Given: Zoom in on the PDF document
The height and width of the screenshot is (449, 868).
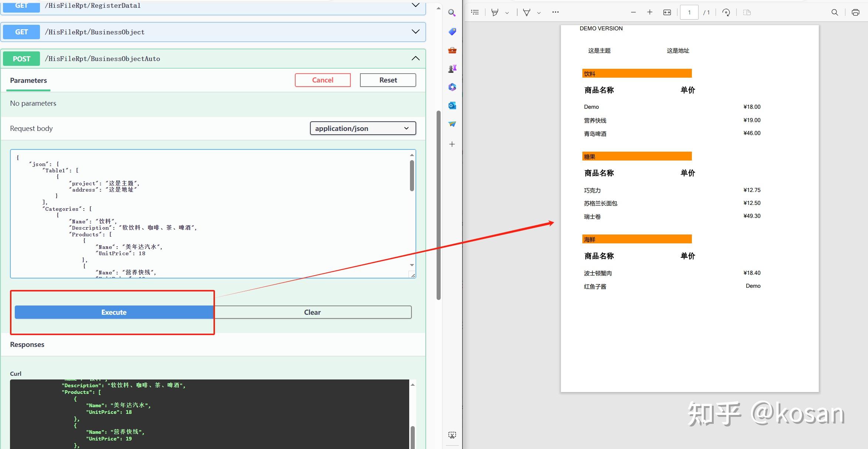Looking at the screenshot, I should pos(650,12).
